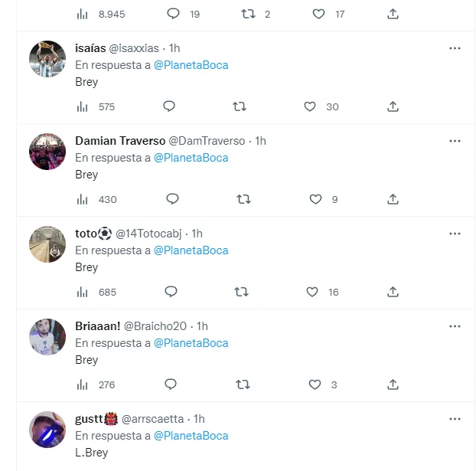Reply to isaías's tweet
The height and width of the screenshot is (471, 476).
click(169, 106)
